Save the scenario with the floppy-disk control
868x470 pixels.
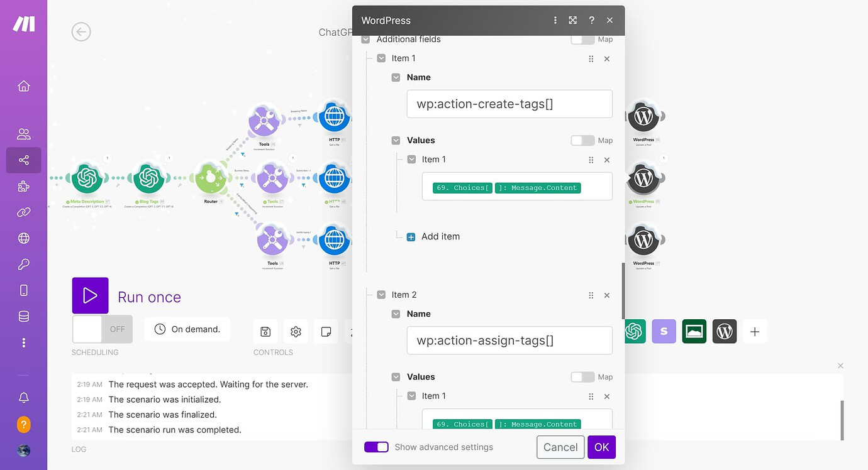[x=265, y=331]
